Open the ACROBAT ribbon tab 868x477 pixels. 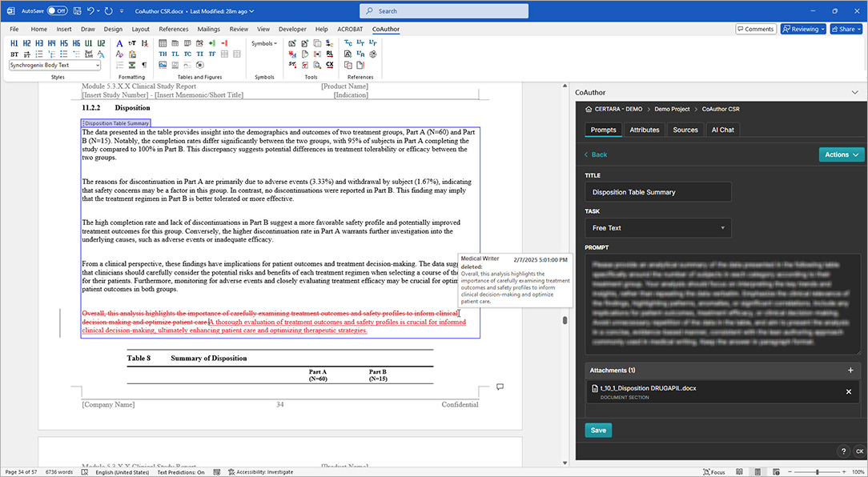tap(351, 29)
